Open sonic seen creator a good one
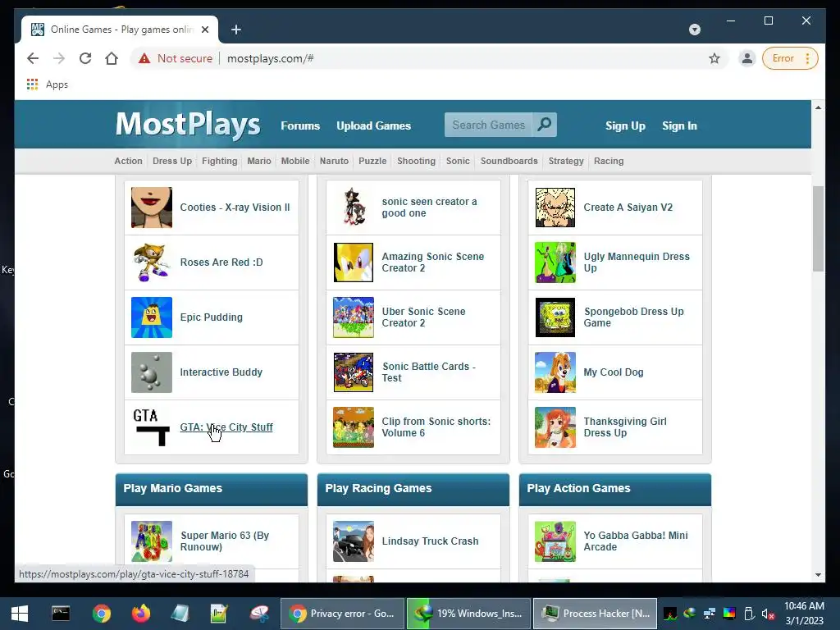 (429, 208)
